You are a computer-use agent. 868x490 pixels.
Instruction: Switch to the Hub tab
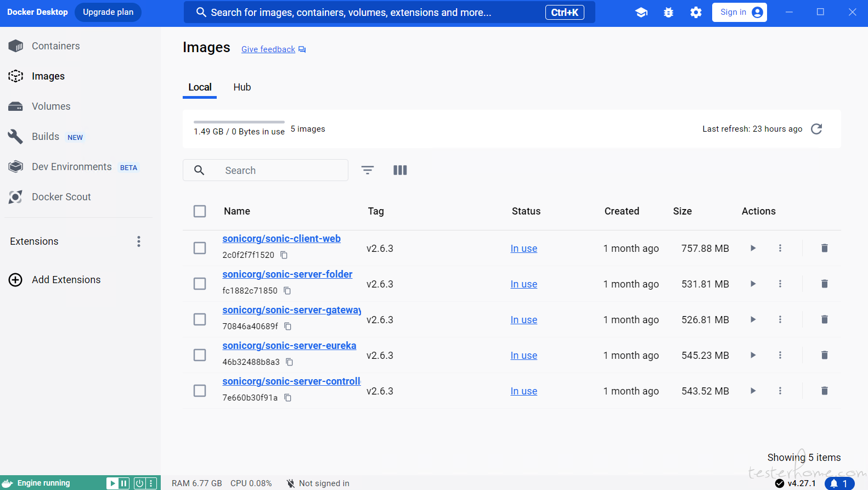[242, 87]
